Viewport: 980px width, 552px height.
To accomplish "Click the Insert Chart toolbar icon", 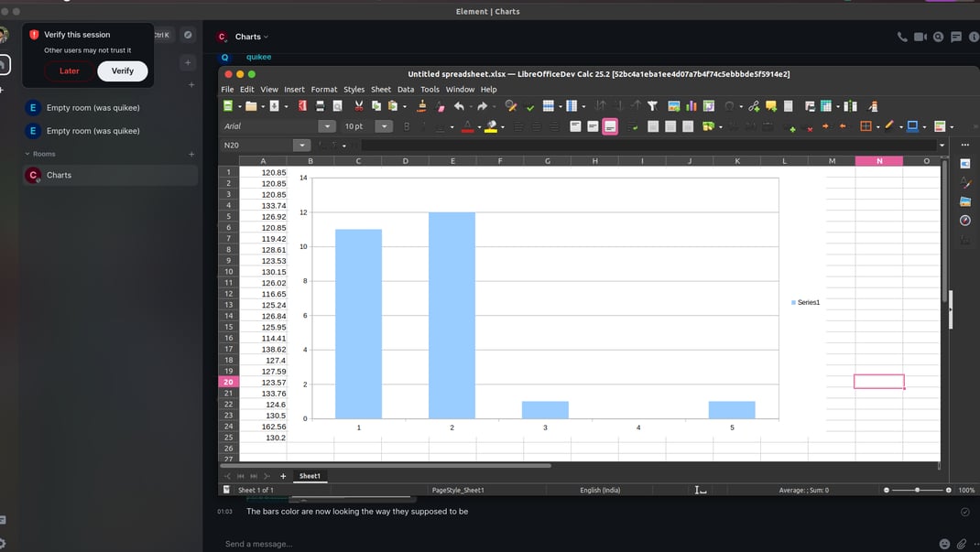I will pyautogui.click(x=691, y=106).
